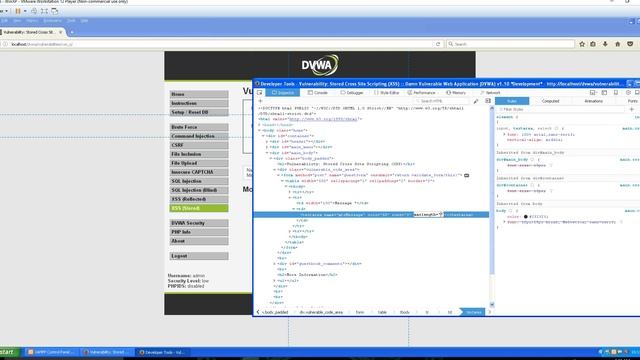Open the Command Injection page
This screenshot has height=360, width=640.
pyautogui.click(x=199, y=136)
